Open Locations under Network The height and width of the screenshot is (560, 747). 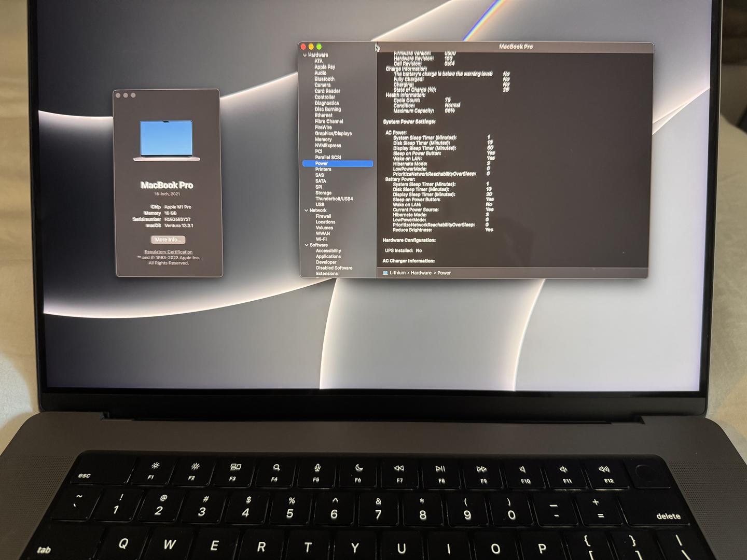(325, 222)
